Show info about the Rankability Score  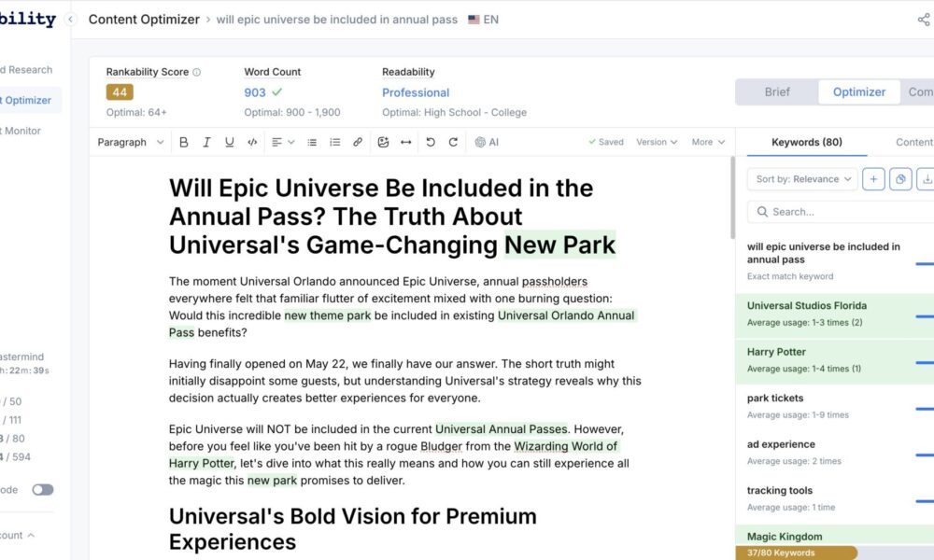(196, 72)
